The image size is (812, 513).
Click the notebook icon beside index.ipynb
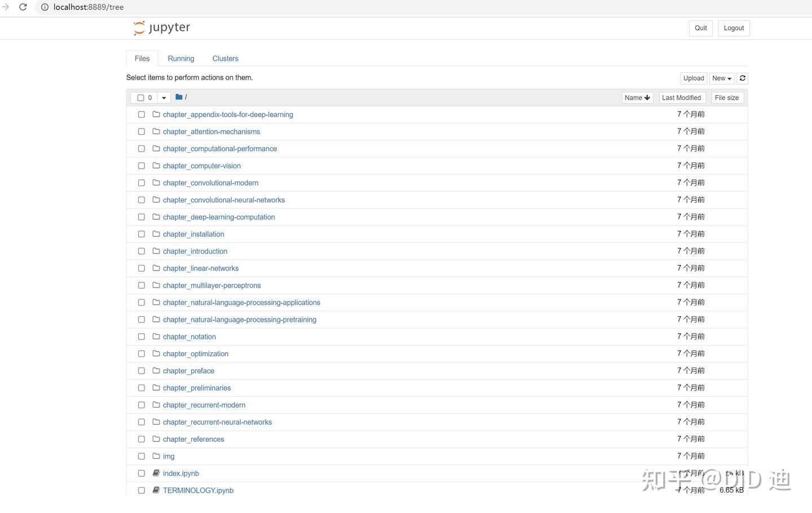pyautogui.click(x=156, y=473)
